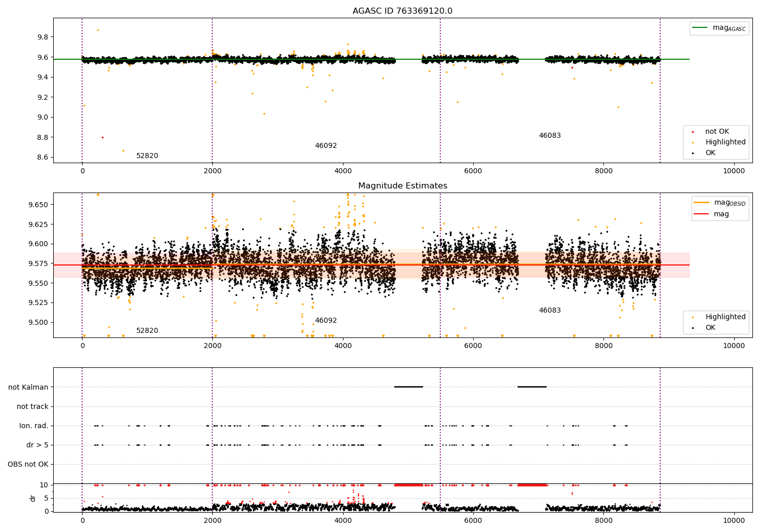This screenshot has width=760, height=532.
Task: Click the 'Magnitude Estimates' subplot title
Action: pos(402,186)
